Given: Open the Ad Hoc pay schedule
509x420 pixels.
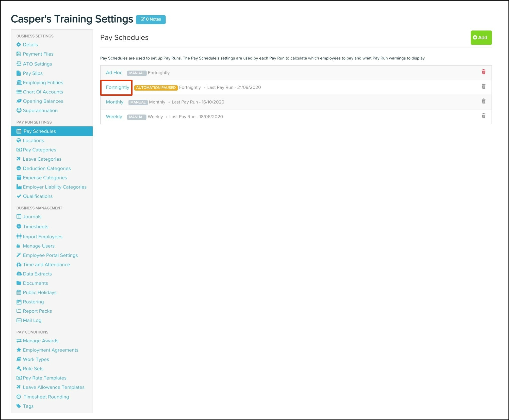Looking at the screenshot, I should click(114, 73).
